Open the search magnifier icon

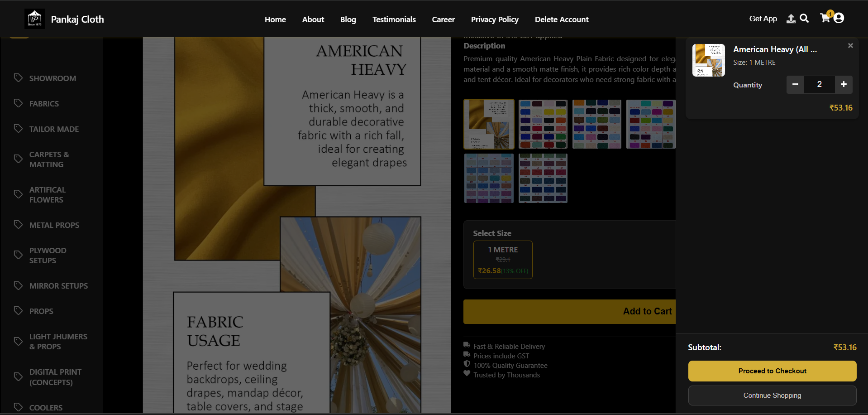(804, 18)
